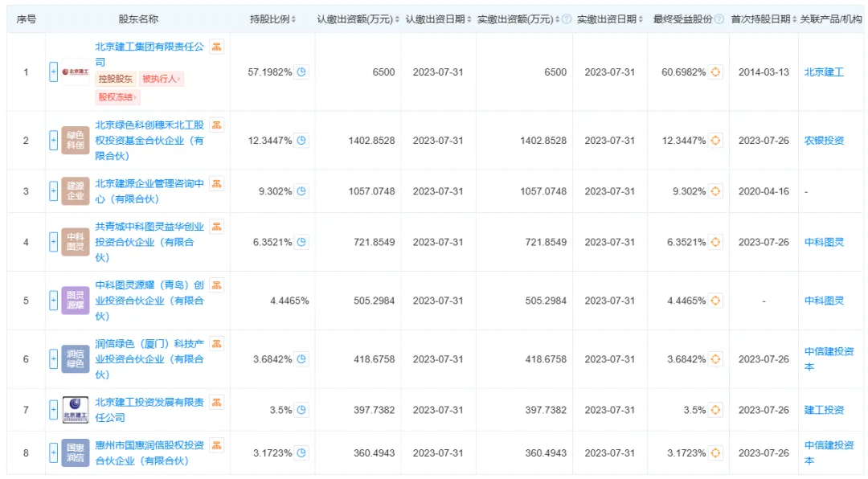Expand row 6 润信绿色 with plus button

click(x=53, y=359)
